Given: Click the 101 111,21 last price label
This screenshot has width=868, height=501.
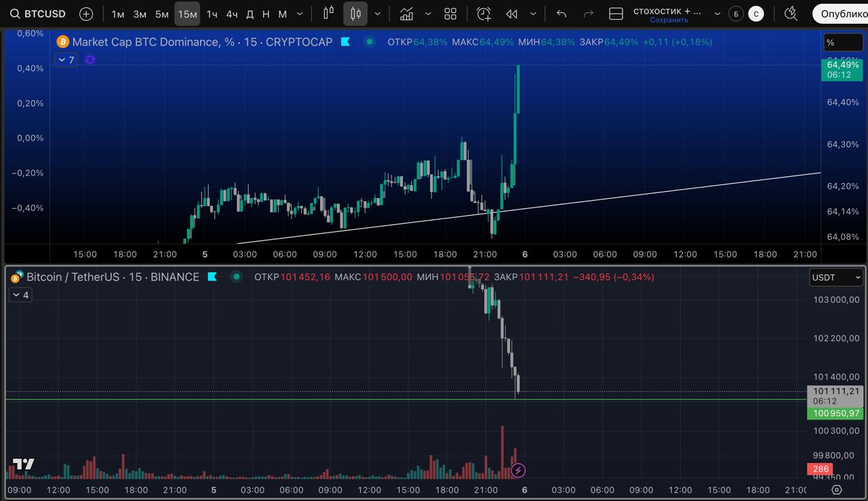Looking at the screenshot, I should [x=835, y=396].
